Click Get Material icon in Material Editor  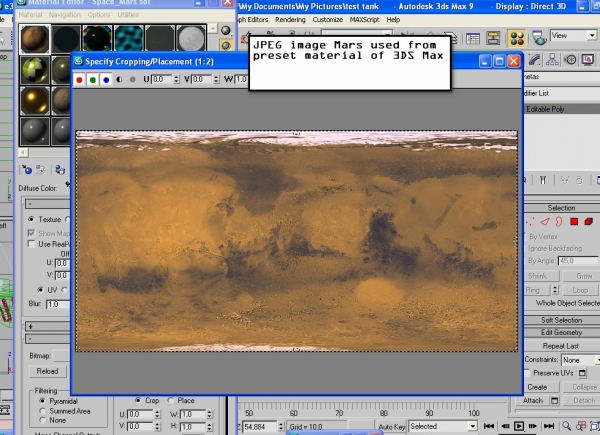(27, 170)
